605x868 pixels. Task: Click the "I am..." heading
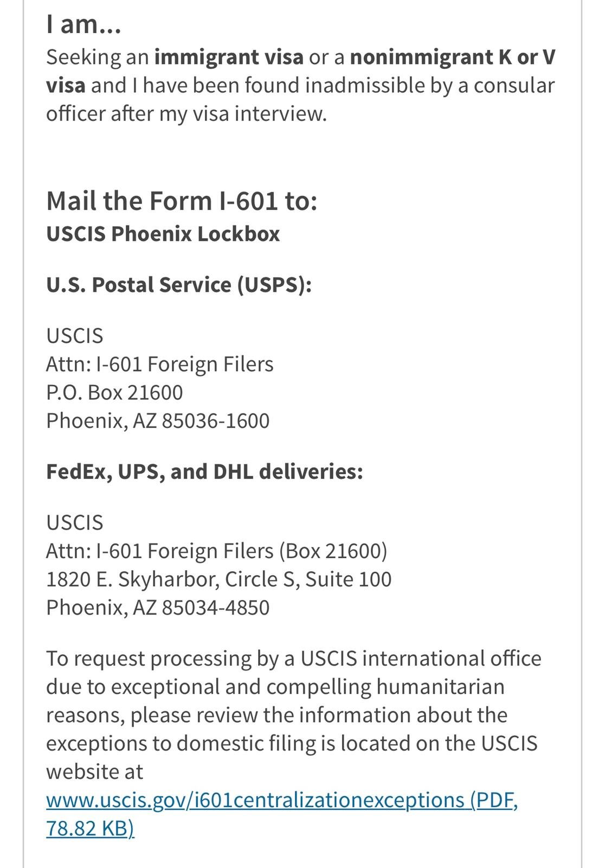pos(83,25)
